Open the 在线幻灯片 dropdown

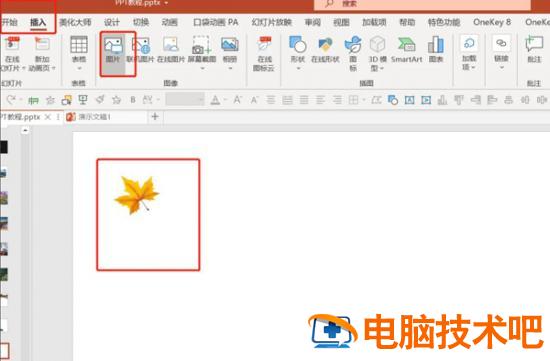24,68
